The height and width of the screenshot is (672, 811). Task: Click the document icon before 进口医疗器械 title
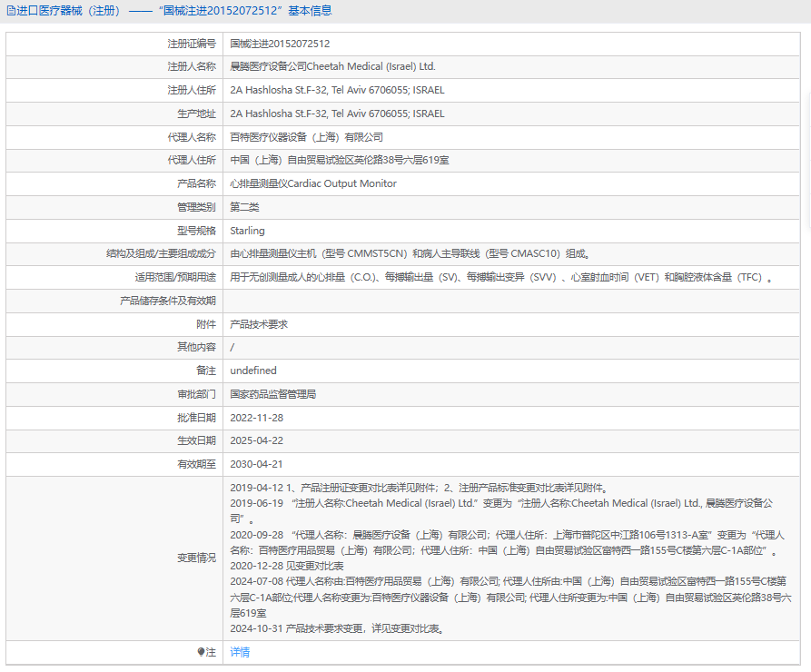coord(10,11)
